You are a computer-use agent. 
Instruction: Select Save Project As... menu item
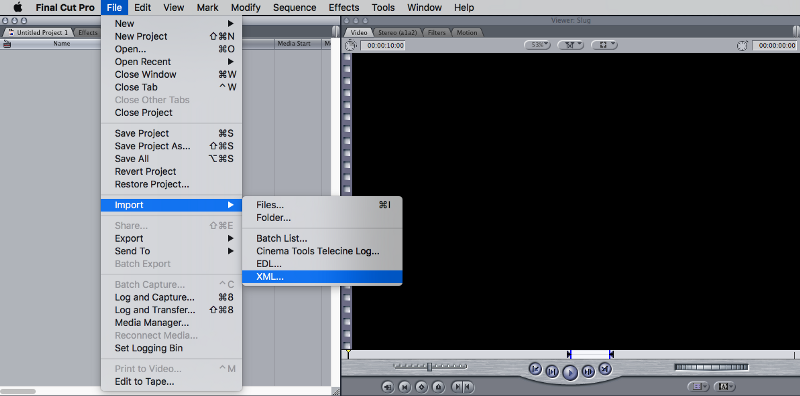pos(171,146)
